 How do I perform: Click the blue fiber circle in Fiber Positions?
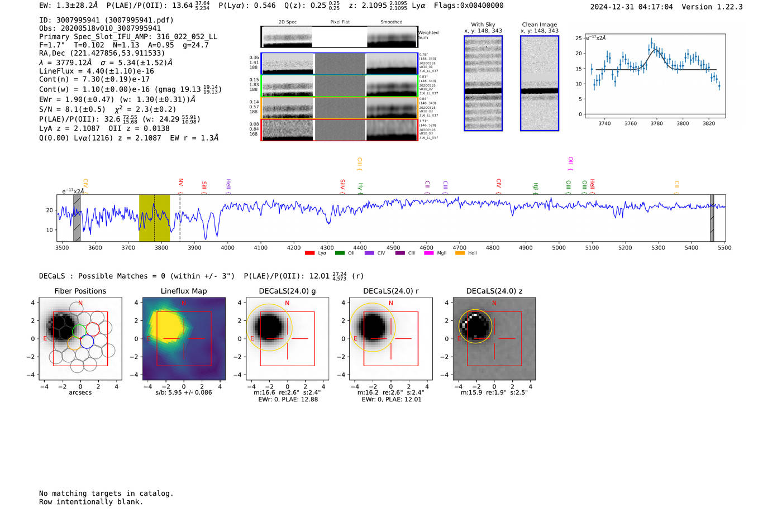(87, 341)
